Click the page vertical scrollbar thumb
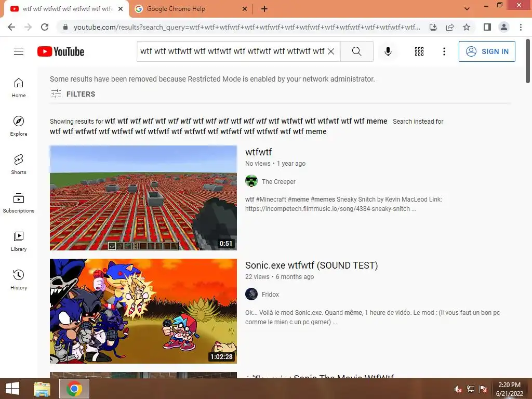Image resolution: width=532 pixels, height=399 pixels. [x=528, y=61]
